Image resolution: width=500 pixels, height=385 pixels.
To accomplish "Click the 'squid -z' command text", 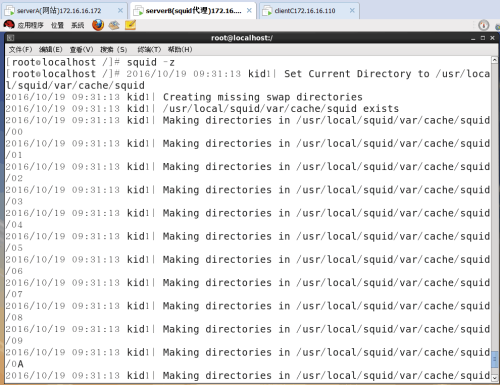I will click(x=150, y=62).
